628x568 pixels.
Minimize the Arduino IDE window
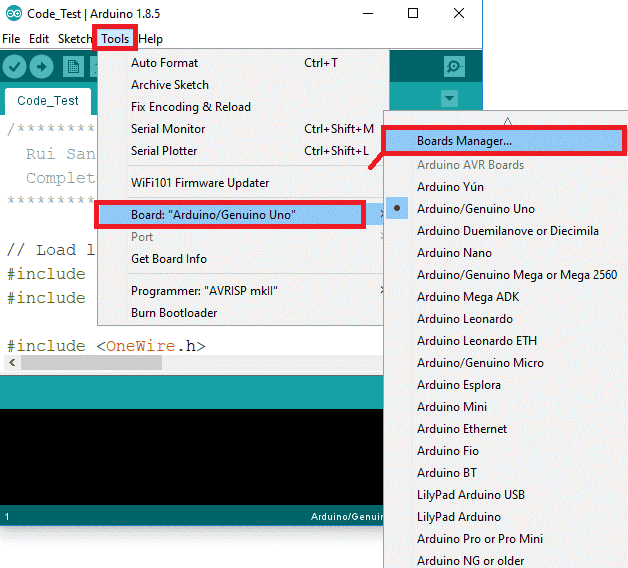pos(367,13)
